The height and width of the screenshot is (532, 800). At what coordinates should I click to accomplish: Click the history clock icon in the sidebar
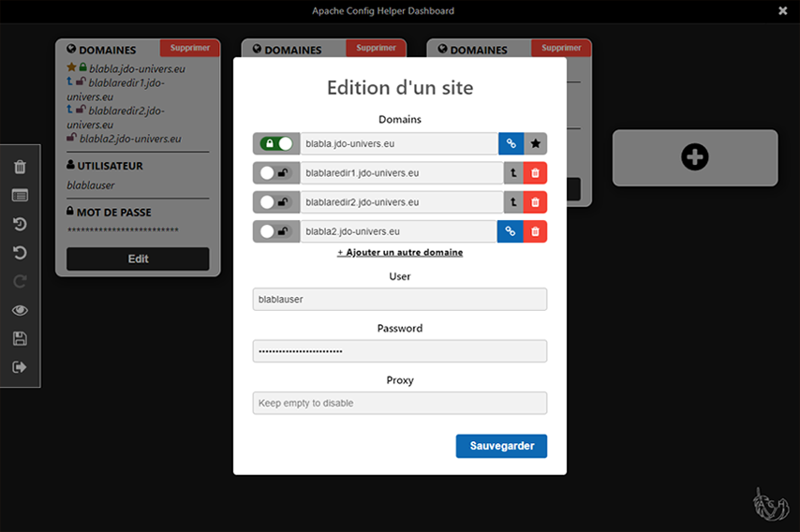point(20,224)
